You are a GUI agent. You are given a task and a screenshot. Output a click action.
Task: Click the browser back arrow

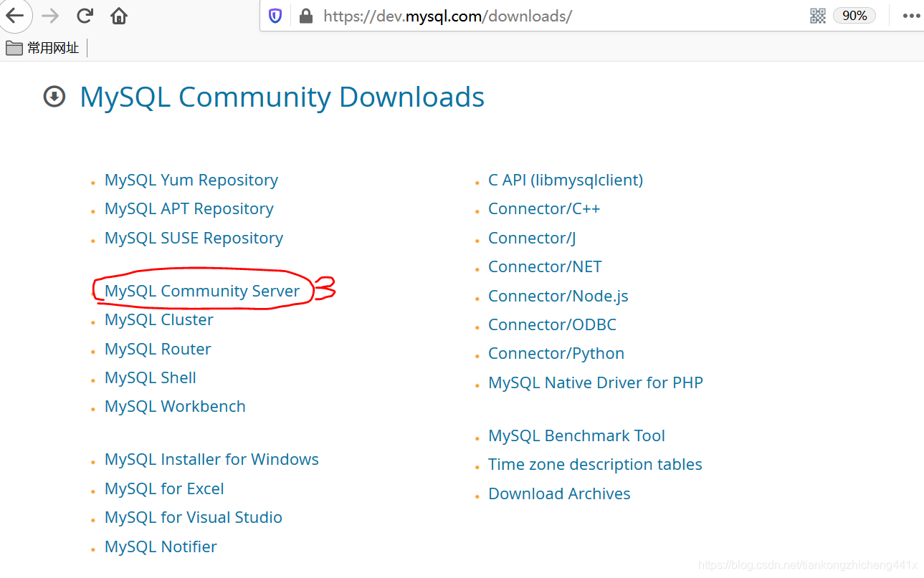[x=14, y=15]
